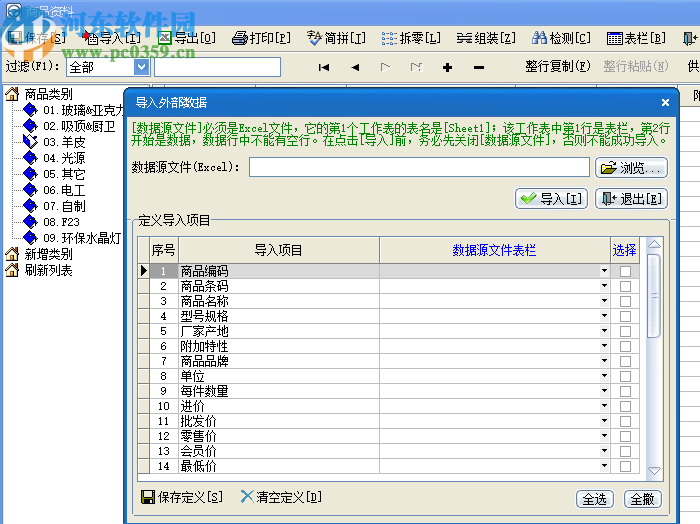Go to previous record arrow

pyautogui.click(x=355, y=67)
